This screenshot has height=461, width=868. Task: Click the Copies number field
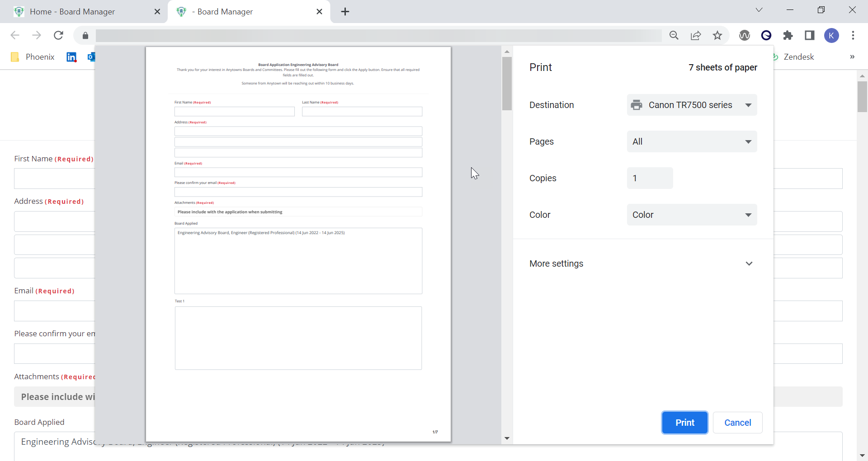tap(650, 178)
